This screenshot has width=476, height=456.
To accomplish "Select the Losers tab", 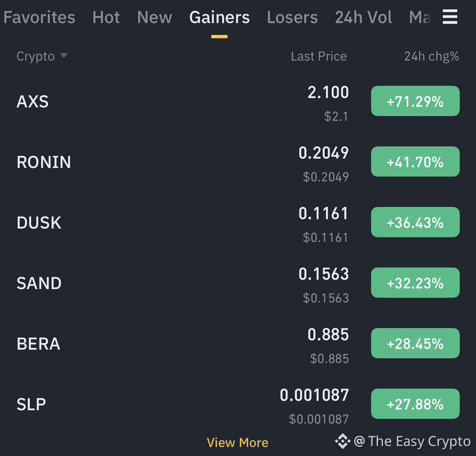I will coord(292,17).
